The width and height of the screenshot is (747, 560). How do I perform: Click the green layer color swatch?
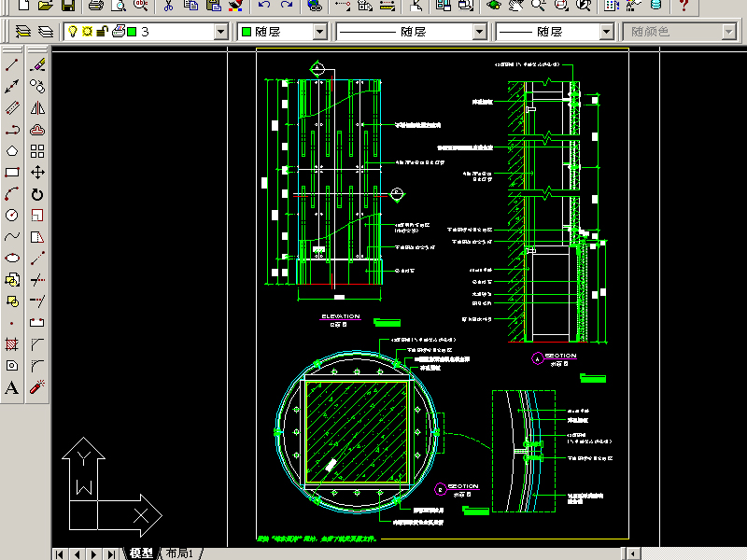tap(132, 32)
